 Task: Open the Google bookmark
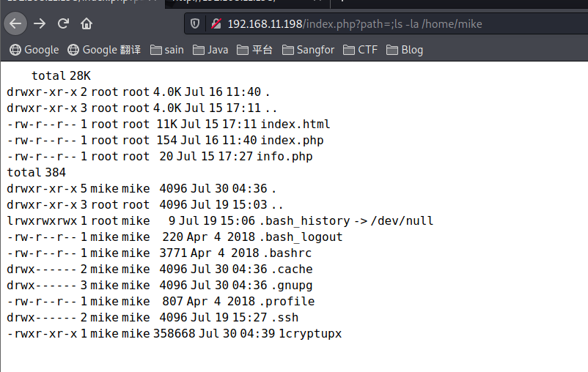click(34, 50)
